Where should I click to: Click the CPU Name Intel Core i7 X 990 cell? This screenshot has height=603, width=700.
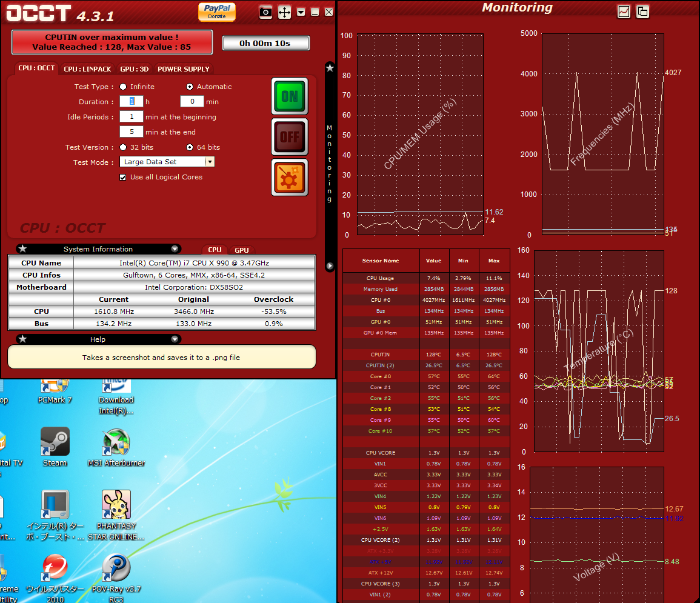194,263
